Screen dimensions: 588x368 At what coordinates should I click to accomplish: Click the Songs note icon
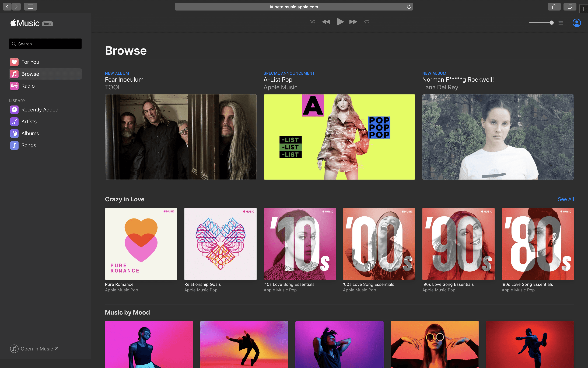tap(14, 146)
